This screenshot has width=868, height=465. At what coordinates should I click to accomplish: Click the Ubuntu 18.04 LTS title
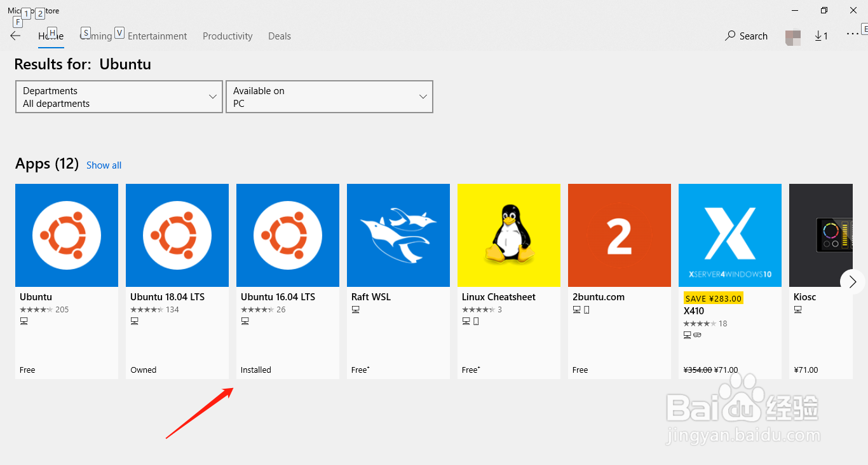[x=167, y=297]
